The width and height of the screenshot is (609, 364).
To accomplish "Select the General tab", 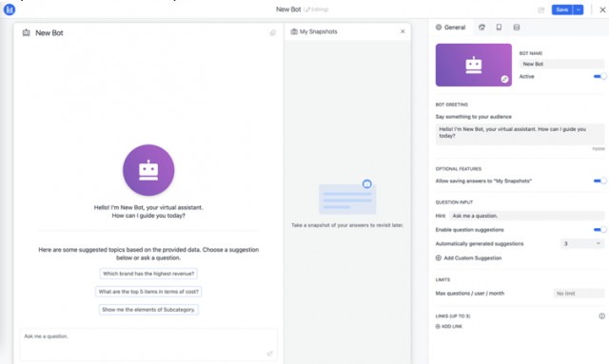I will [x=450, y=28].
